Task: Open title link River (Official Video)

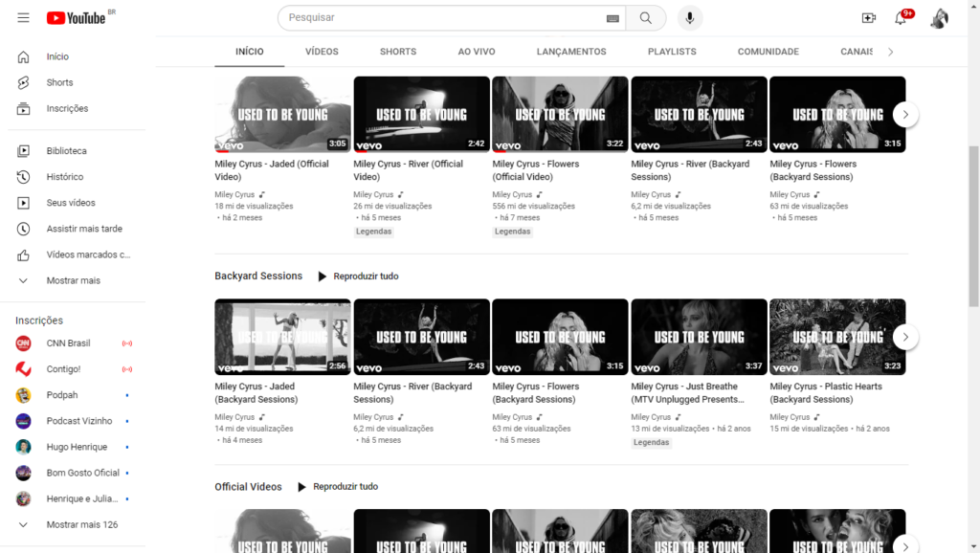Action: (x=408, y=170)
